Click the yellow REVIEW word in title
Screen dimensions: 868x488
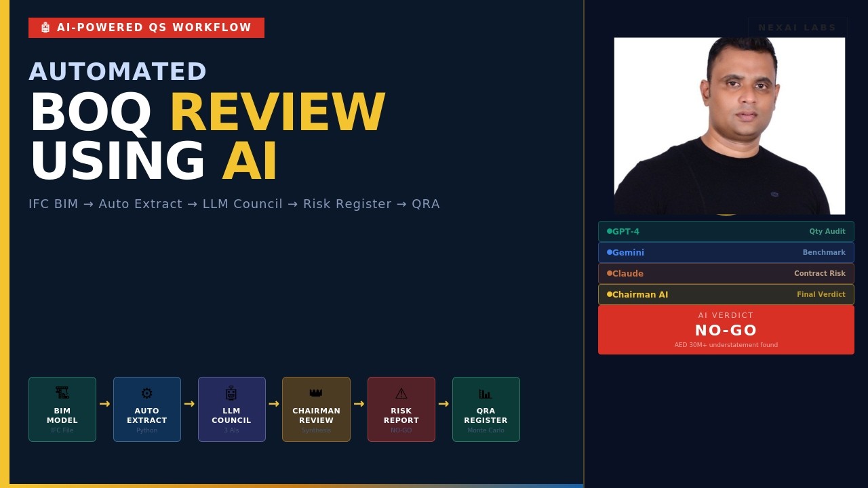pyautogui.click(x=277, y=113)
